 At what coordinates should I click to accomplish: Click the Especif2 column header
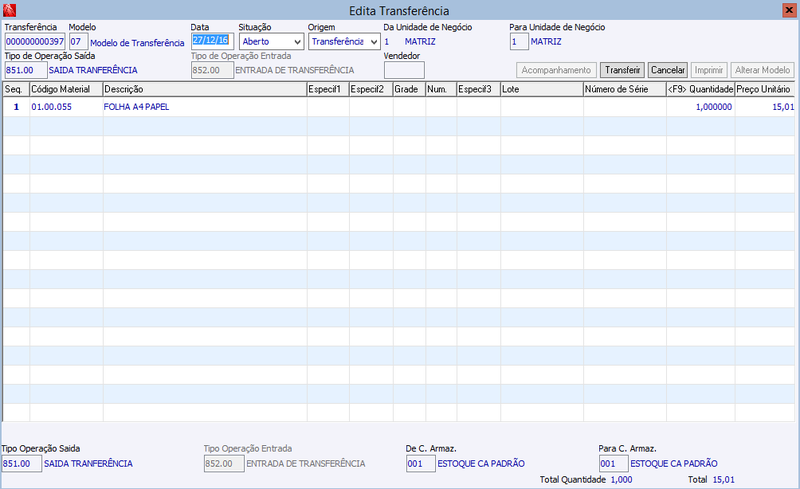tap(371, 89)
